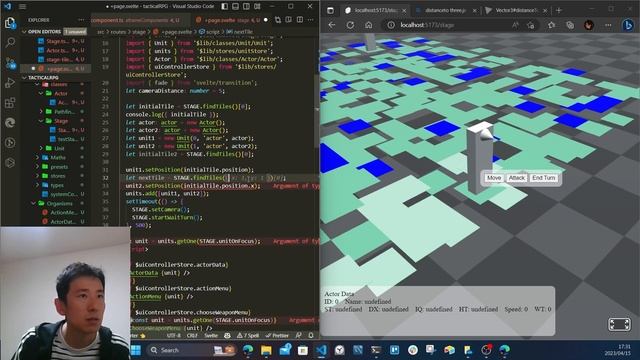Open Run and Debug view in activity bar
Image resolution: width=640 pixels, height=360 pixels.
(x=10, y=83)
